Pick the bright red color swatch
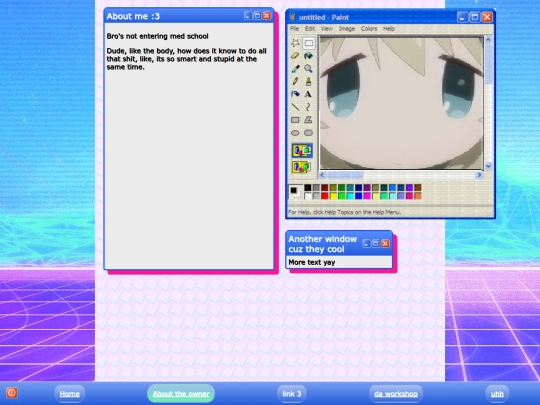 tap(325, 196)
